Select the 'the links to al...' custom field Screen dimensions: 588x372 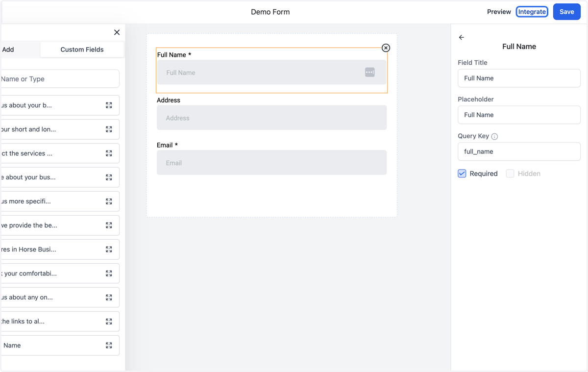59,322
